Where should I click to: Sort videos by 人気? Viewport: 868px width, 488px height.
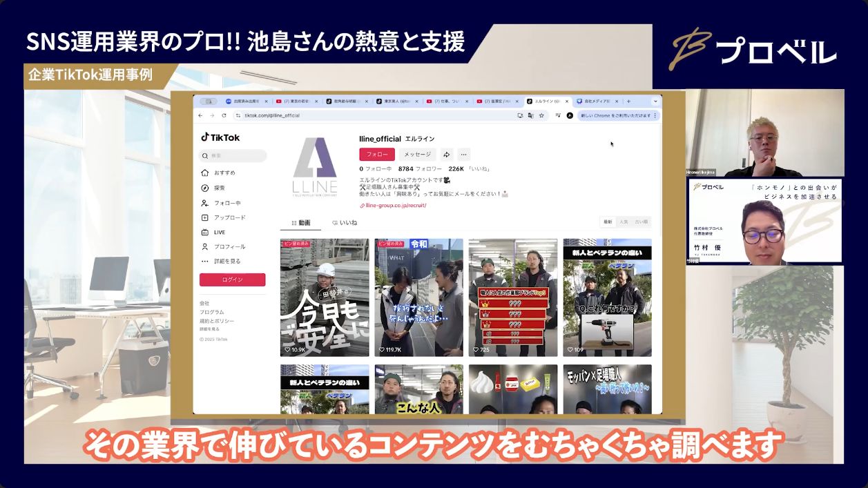624,222
